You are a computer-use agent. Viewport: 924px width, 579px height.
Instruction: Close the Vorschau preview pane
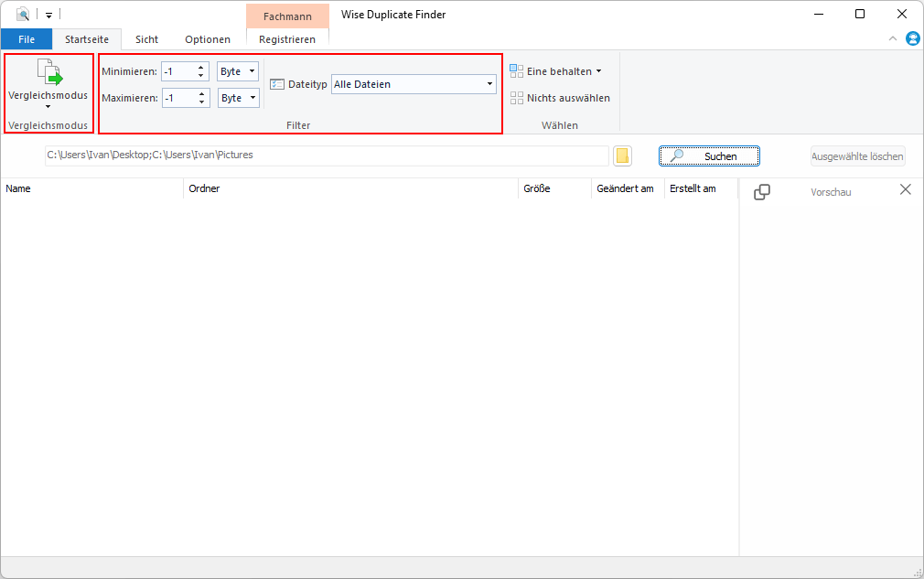(x=906, y=189)
